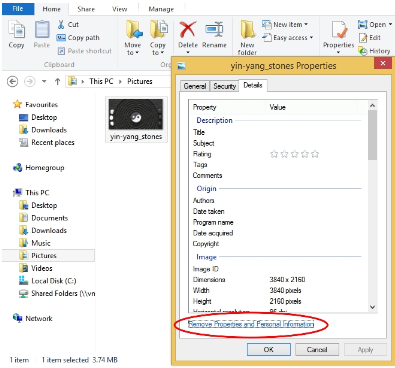Click the Open dropdown in ribbon
The width and height of the screenshot is (395, 368).
coord(375,24)
